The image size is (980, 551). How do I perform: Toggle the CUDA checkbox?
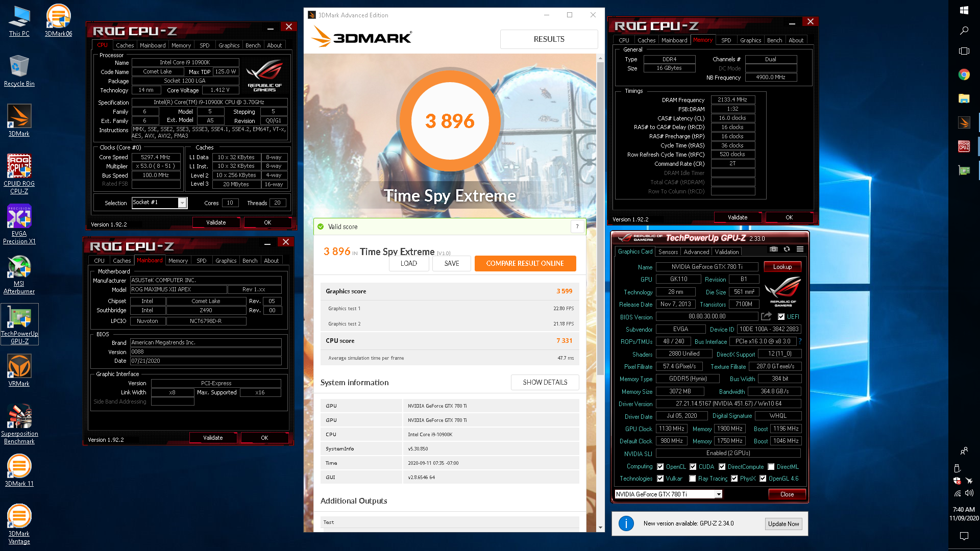(693, 467)
